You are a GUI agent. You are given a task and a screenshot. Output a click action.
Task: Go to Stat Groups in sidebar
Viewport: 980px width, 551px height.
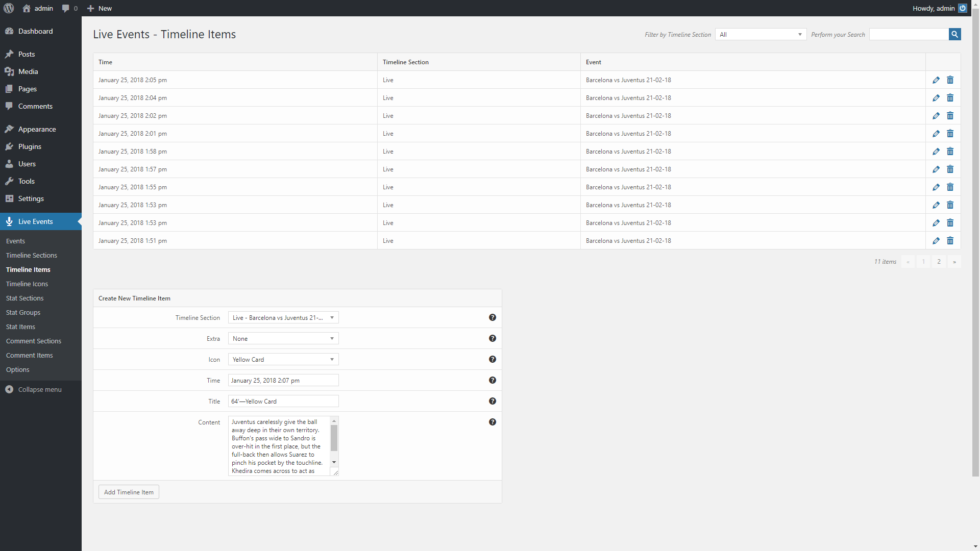[23, 312]
